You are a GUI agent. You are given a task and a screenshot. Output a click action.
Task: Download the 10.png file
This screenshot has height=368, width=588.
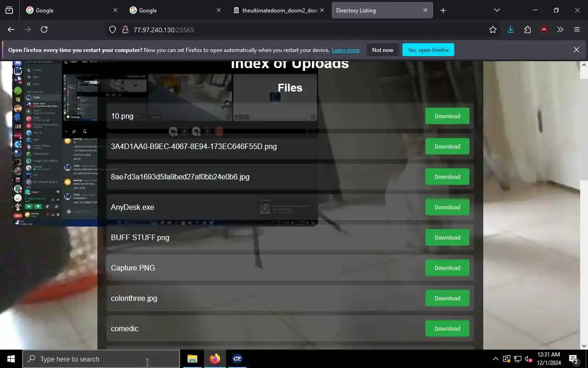[447, 116]
